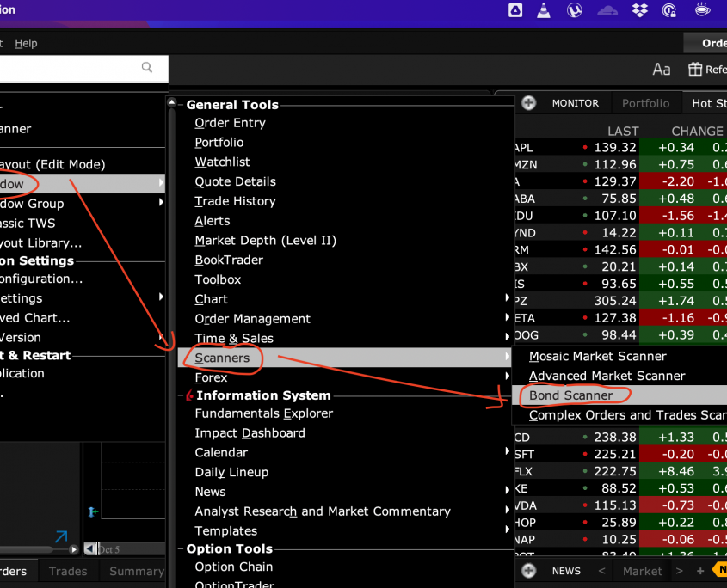
Task: Click next arrow after Market news tab
Action: pos(679,571)
